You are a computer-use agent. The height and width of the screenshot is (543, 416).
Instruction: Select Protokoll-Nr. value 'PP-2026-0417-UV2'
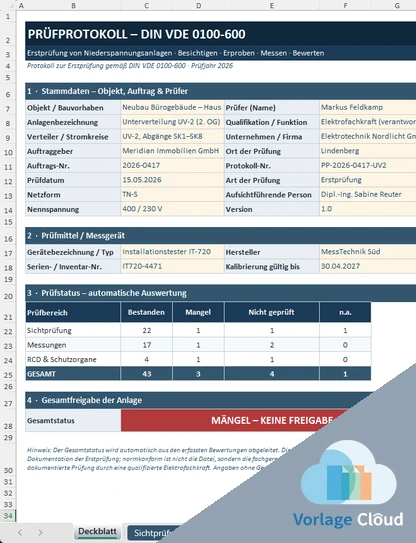(x=368, y=166)
